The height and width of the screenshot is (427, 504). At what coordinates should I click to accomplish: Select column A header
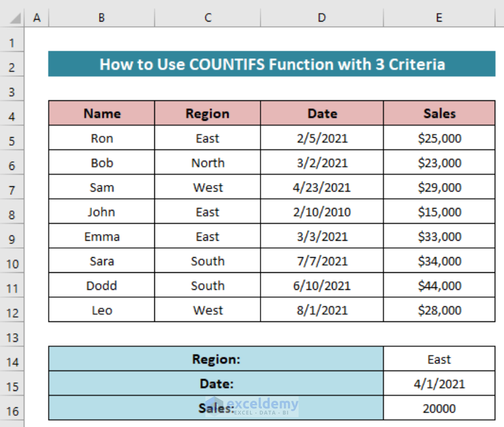pyautogui.click(x=36, y=18)
